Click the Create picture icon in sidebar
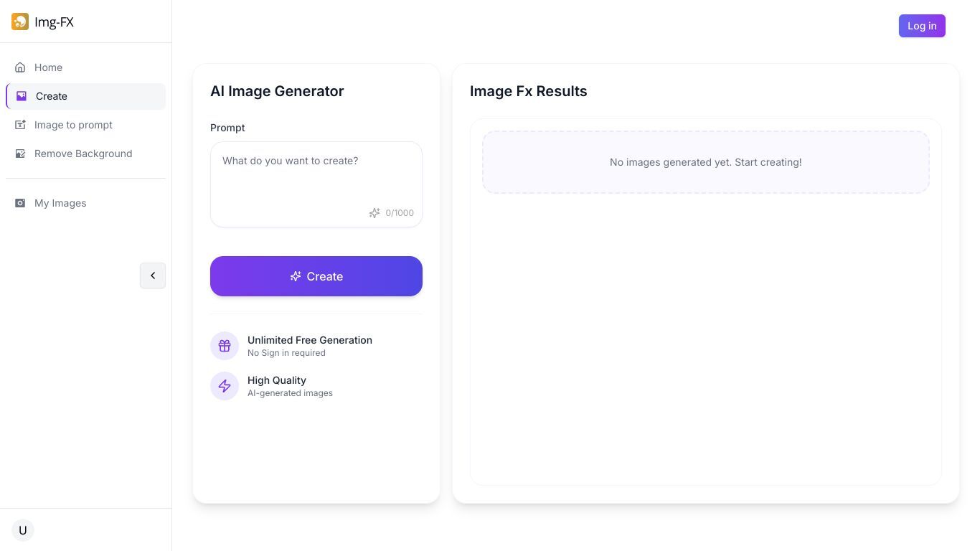The width and height of the screenshot is (980, 551). click(22, 96)
